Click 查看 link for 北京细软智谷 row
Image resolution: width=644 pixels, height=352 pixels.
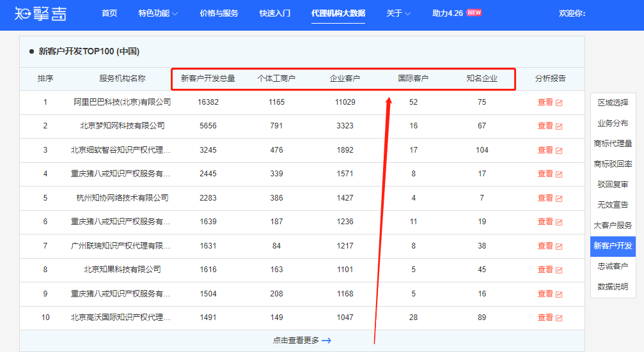click(546, 150)
